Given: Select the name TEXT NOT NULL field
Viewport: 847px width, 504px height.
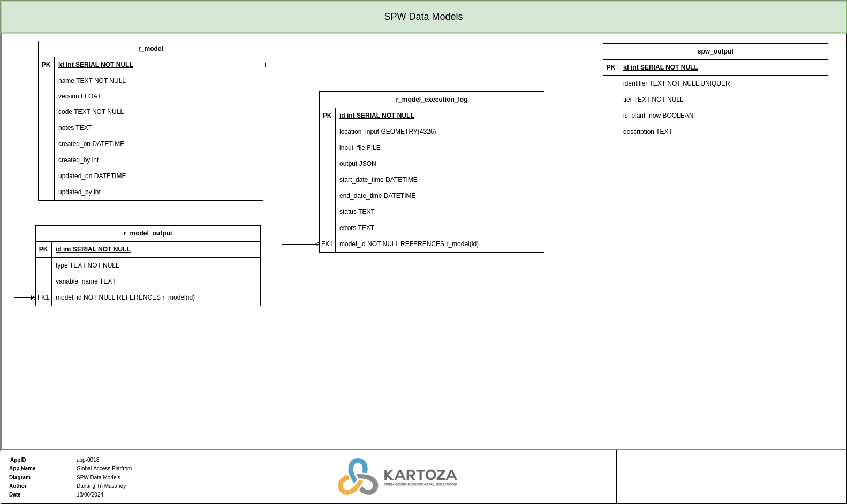Looking at the screenshot, I should 158,81.
